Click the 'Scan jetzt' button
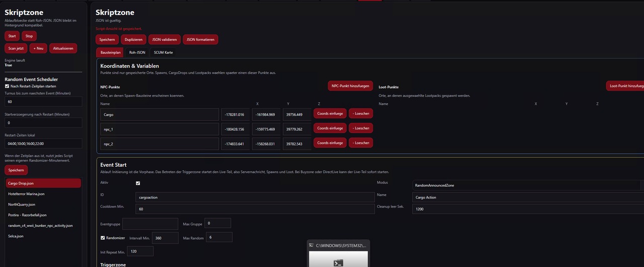This screenshot has width=644, height=267. click(x=16, y=48)
